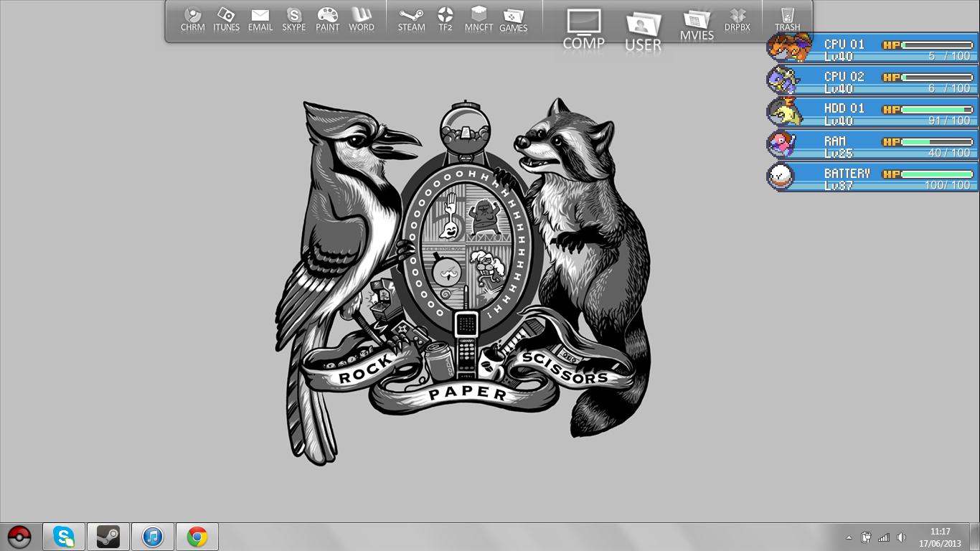Open Skype from the top dock
Image resolution: width=980 pixels, height=551 pixels.
click(x=294, y=19)
